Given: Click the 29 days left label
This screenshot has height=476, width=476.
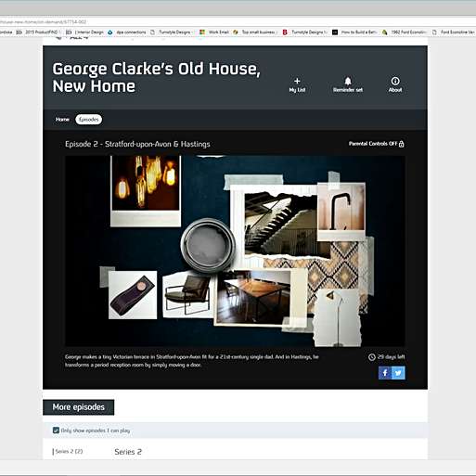Looking at the screenshot, I should [x=391, y=357].
